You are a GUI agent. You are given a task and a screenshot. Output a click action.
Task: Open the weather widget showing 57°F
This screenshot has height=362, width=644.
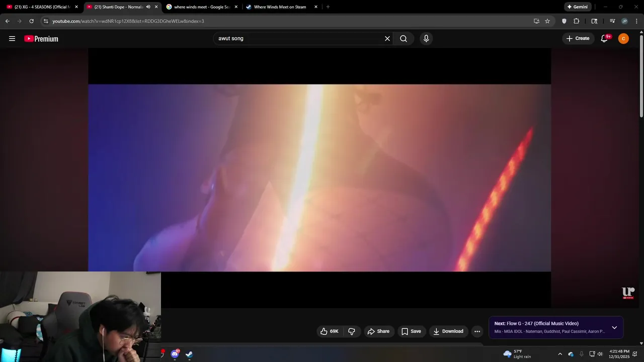[x=517, y=354]
